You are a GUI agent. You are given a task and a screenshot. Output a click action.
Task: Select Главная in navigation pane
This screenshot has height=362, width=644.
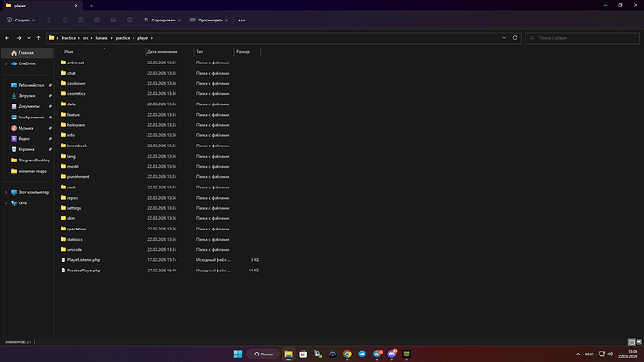coord(27,53)
